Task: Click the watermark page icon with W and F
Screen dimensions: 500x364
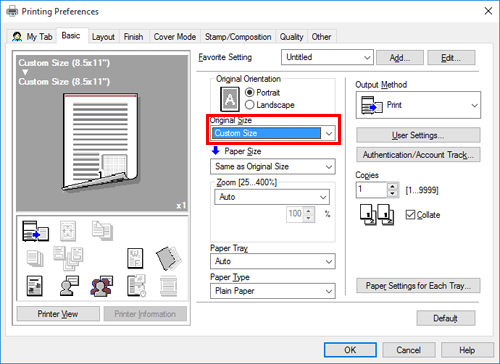Action: (x=135, y=258)
